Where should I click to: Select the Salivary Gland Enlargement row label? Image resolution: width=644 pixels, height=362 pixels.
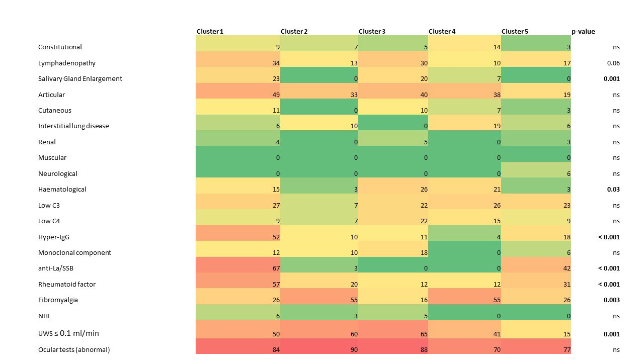coord(80,79)
